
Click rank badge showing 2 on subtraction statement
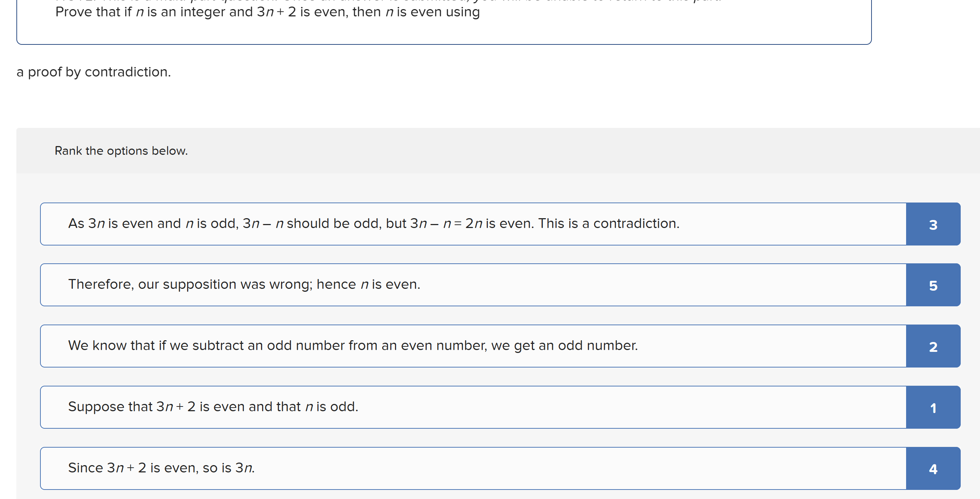coord(933,346)
